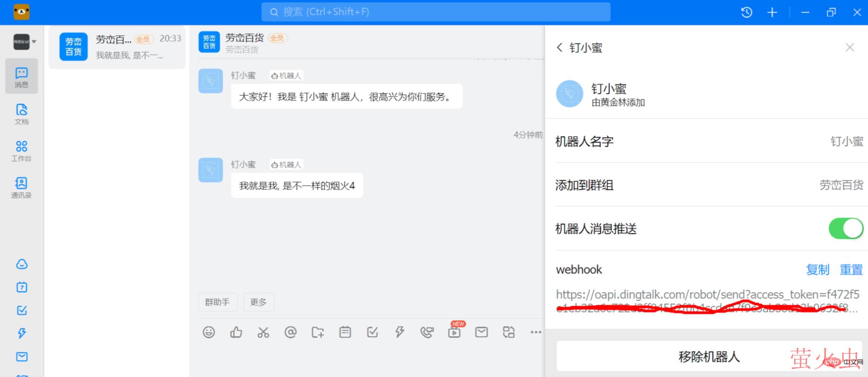
Task: Open the three-dots more options in chat toolbar
Action: [536, 332]
